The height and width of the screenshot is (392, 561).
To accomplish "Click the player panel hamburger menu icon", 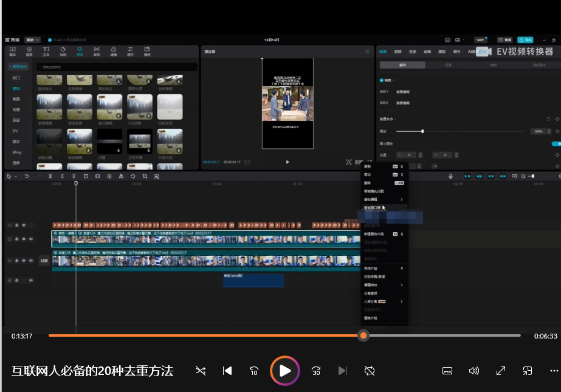I will click(368, 52).
